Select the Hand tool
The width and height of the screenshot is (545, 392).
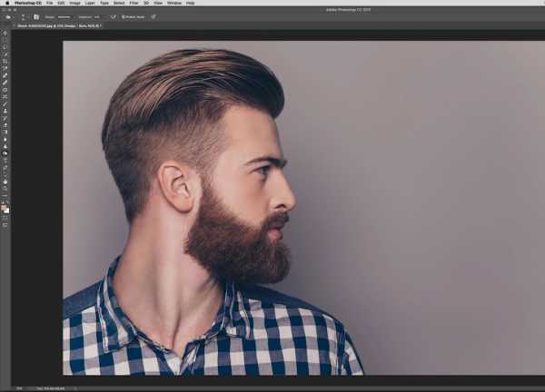pos(5,181)
